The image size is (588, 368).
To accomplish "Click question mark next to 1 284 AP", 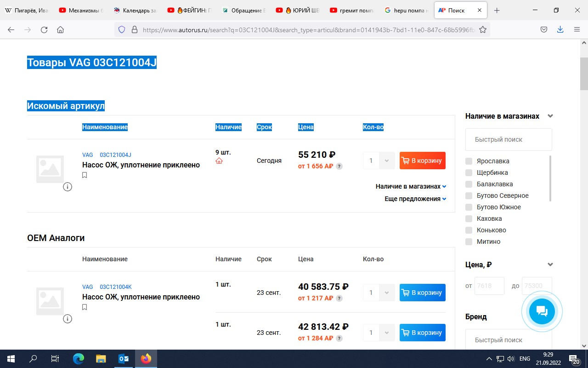I will 339,338.
